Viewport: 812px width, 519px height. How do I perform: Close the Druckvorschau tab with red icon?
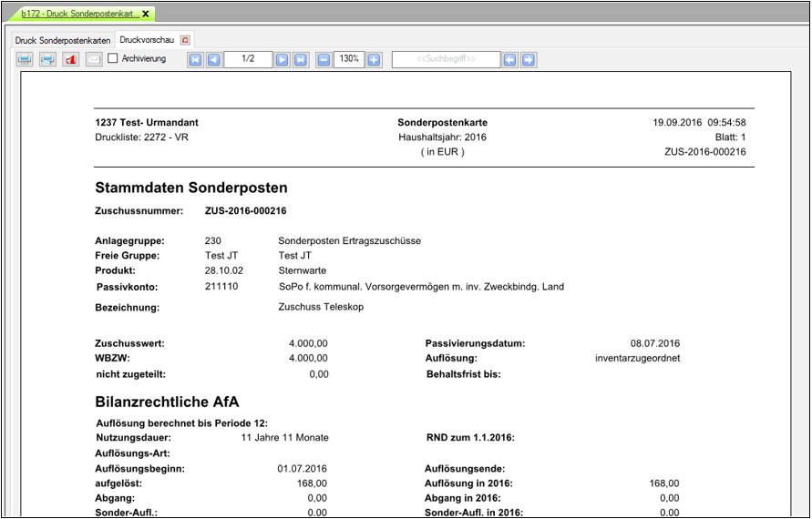185,40
